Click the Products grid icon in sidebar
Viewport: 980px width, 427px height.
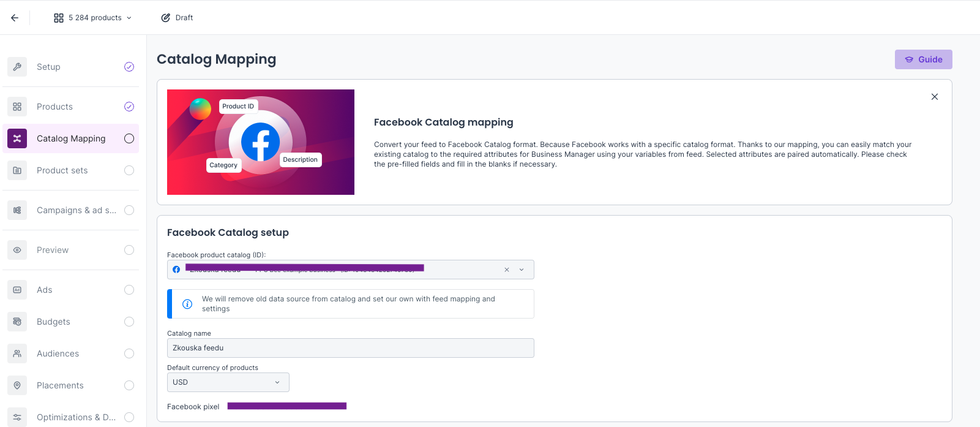[x=17, y=107]
